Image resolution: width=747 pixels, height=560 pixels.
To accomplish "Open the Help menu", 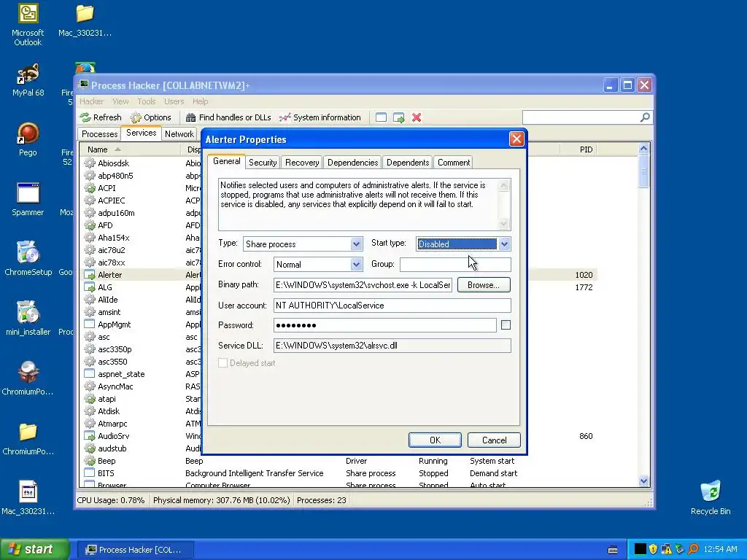I will 201,101.
